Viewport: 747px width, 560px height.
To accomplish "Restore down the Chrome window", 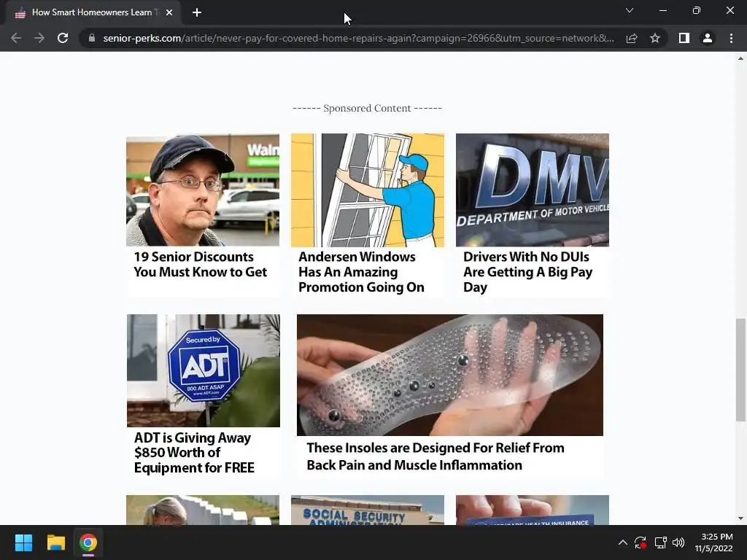I will tap(697, 10).
